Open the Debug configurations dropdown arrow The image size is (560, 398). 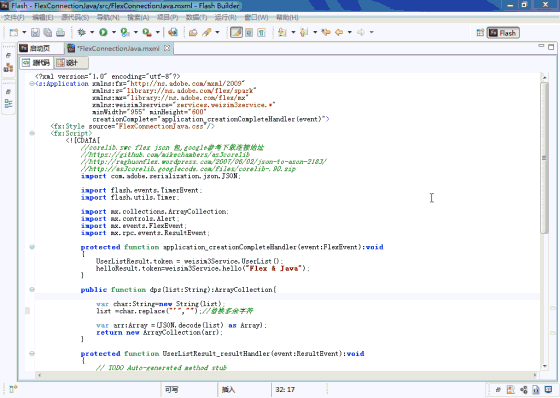(92, 33)
